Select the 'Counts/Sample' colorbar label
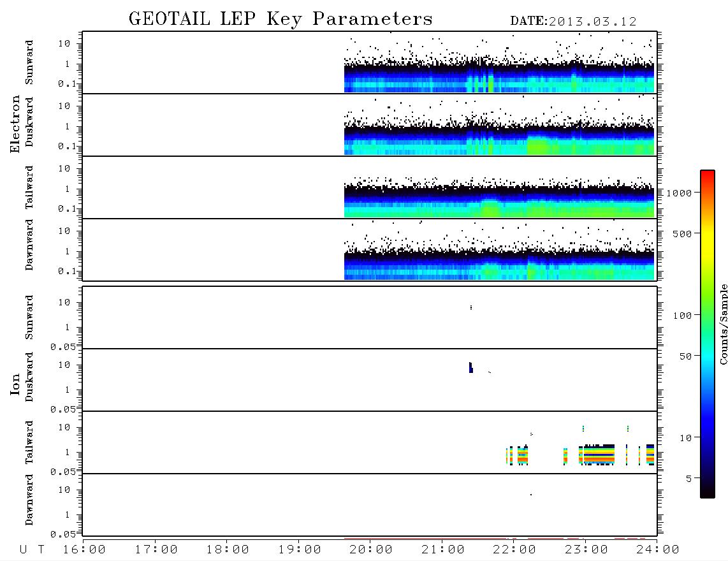The width and height of the screenshot is (728, 561). pyautogui.click(x=723, y=324)
